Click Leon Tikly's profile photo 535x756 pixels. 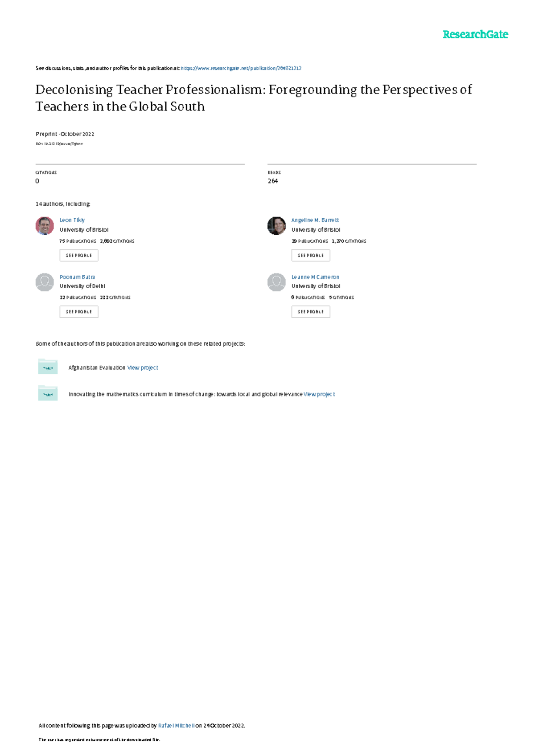point(45,226)
